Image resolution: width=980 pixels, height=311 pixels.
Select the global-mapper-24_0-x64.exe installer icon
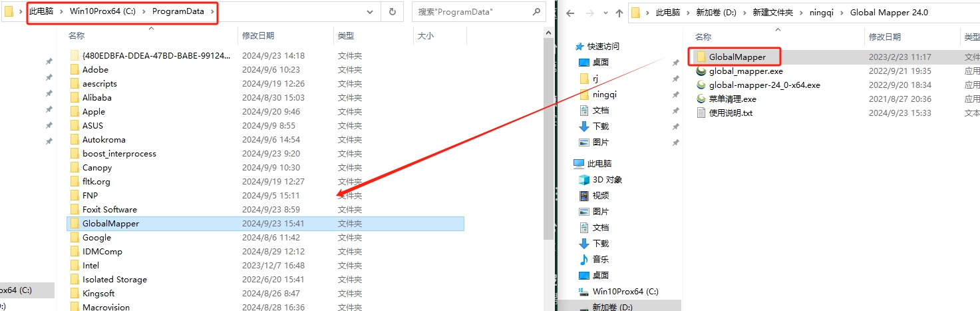(701, 85)
